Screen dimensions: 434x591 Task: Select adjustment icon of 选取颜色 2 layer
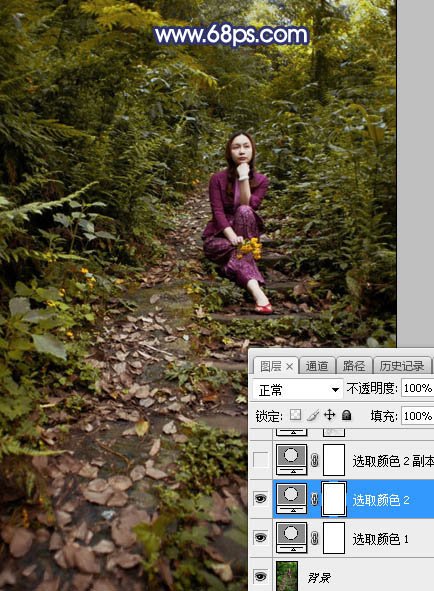291,498
